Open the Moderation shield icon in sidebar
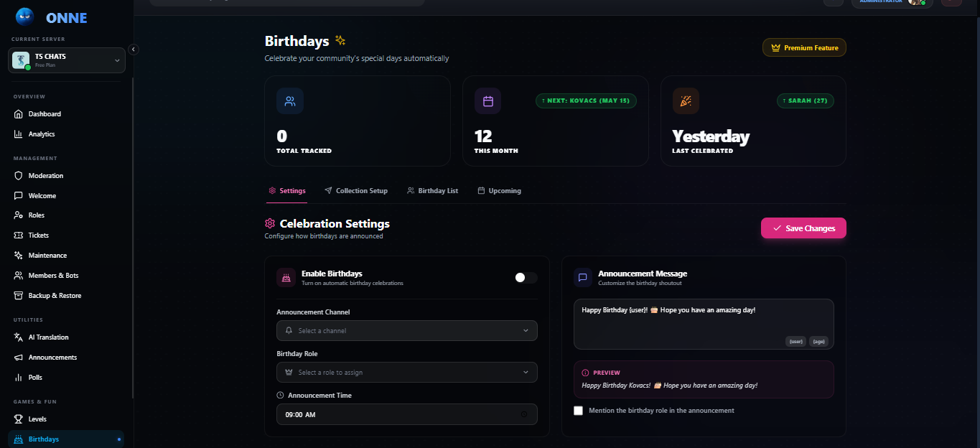This screenshot has height=448, width=980. [x=19, y=176]
